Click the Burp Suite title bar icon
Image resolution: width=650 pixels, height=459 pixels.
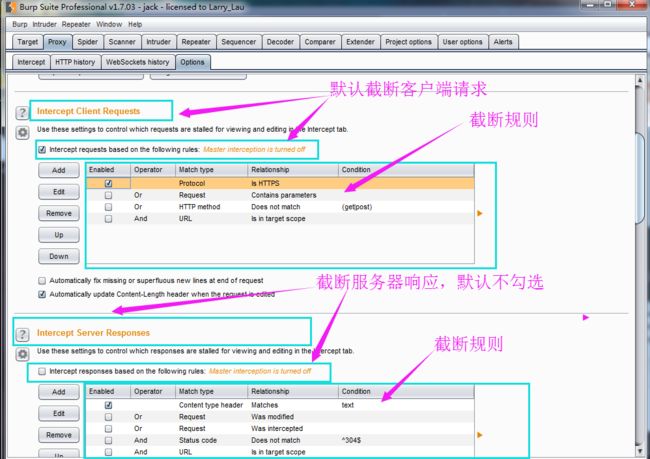tap(10, 7)
